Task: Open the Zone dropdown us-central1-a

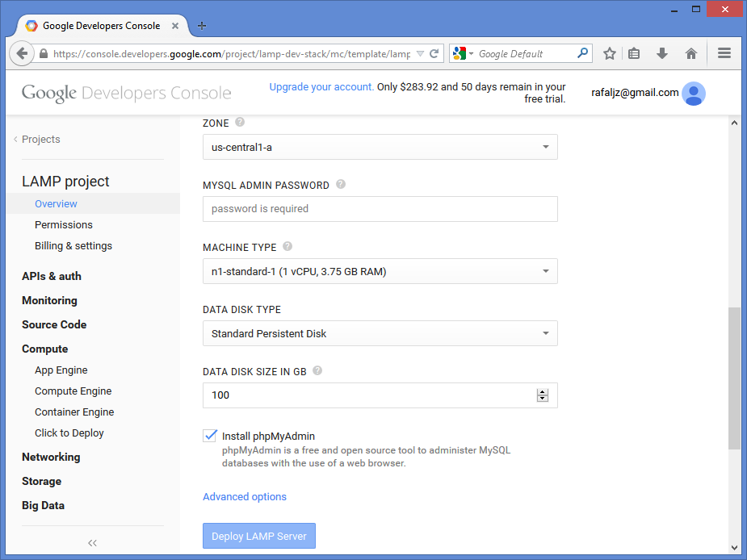Action: (380, 147)
